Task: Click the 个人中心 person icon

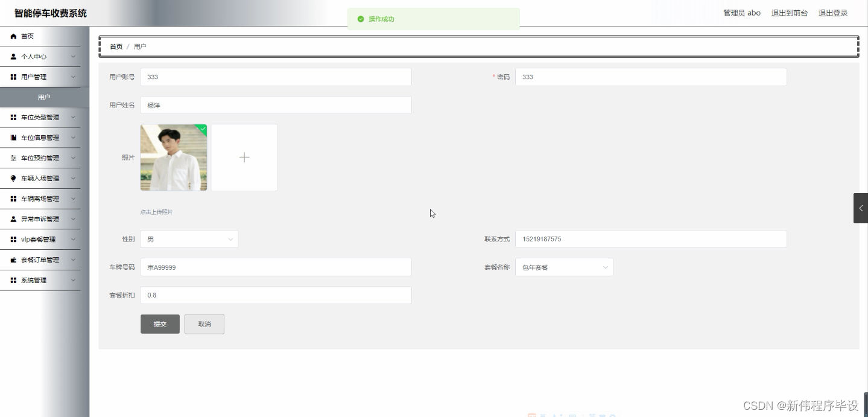Action: coord(13,56)
